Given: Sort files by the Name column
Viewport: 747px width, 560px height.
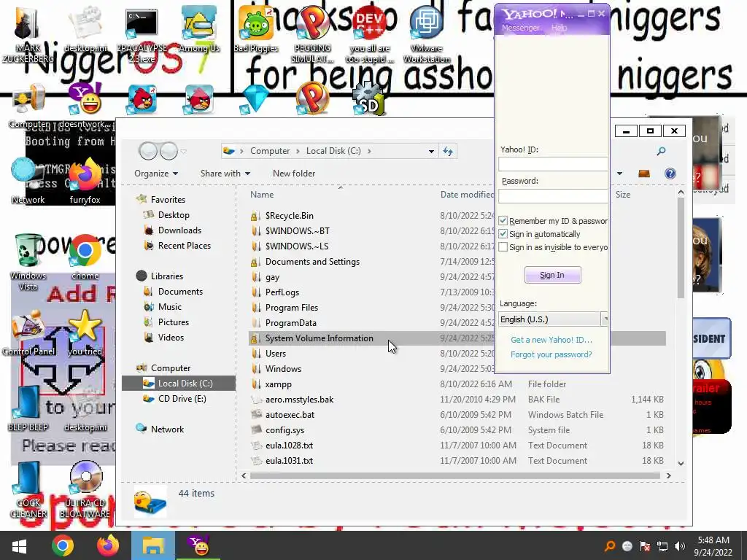Looking at the screenshot, I should coord(262,194).
